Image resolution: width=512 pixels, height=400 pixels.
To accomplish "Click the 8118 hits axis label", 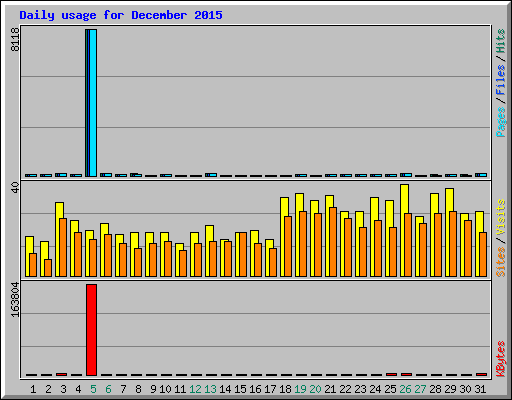I will pyautogui.click(x=15, y=39).
